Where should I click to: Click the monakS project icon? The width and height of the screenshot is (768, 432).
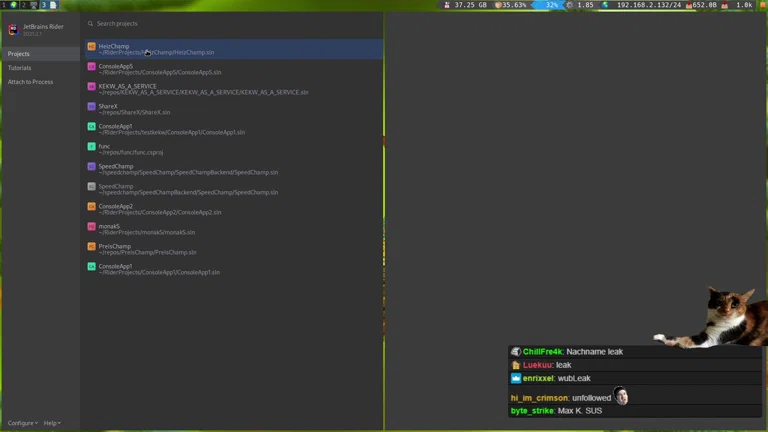(92, 226)
